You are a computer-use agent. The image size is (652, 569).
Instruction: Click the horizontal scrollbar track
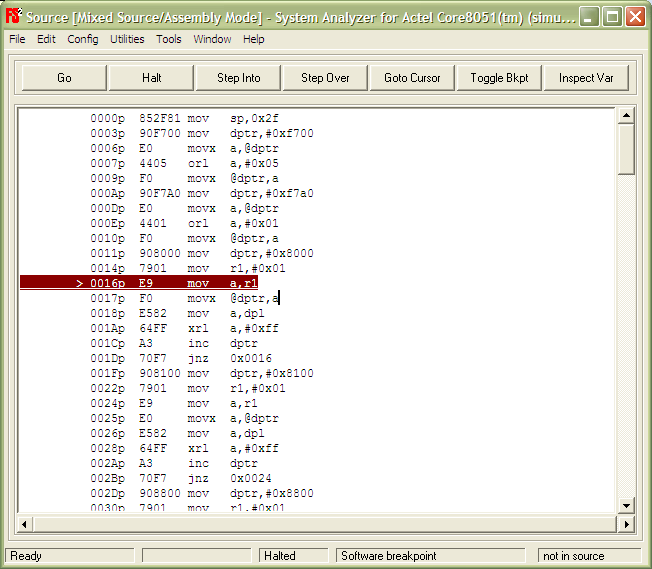pyautogui.click(x=325, y=524)
